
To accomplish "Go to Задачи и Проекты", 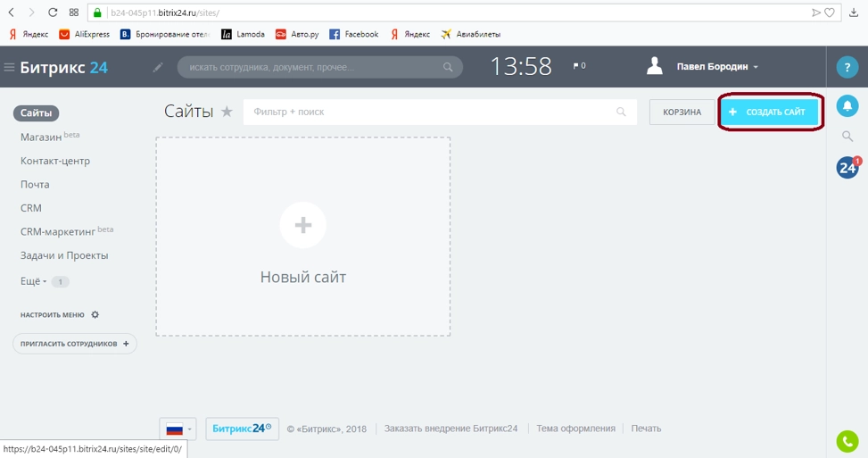I will [64, 255].
